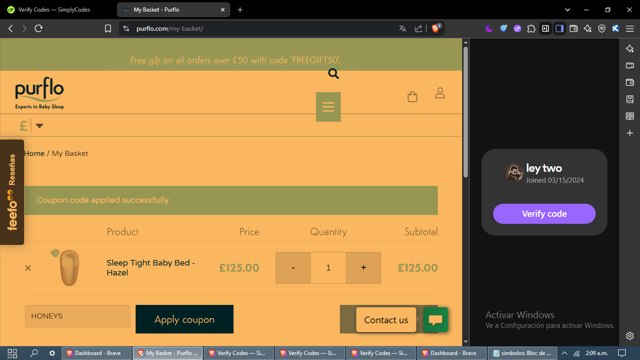Toggle the browser sidebar panel button
Screen dimensions: 640x360
[559, 29]
